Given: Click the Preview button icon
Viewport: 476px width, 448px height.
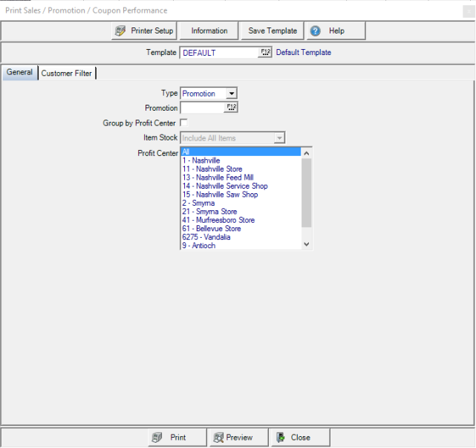Looking at the screenshot, I should click(218, 438).
